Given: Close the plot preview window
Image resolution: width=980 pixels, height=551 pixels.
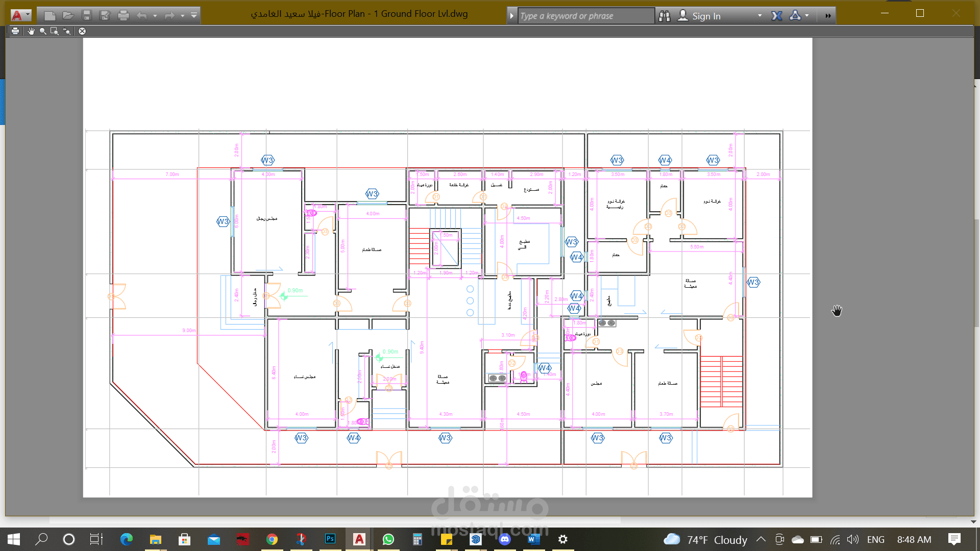Looking at the screenshot, I should click(82, 31).
